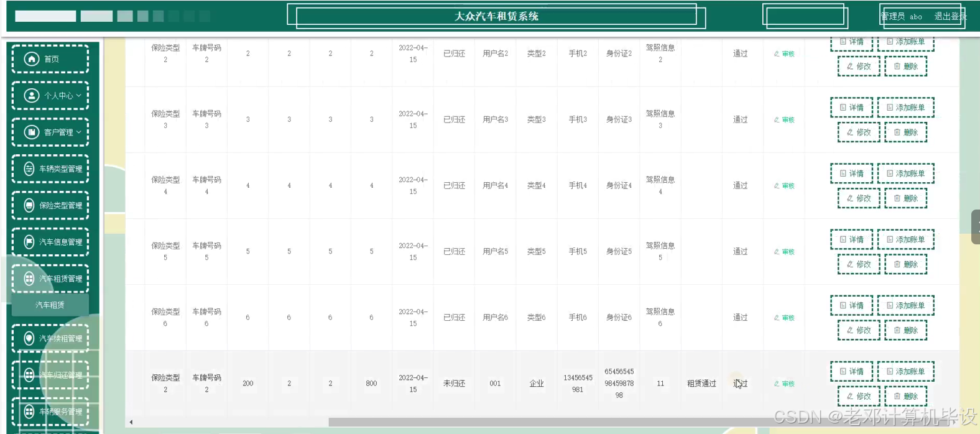Click the 修改 pencil icon in 用户名3 row
Screen dimensions: 980x434
850,132
